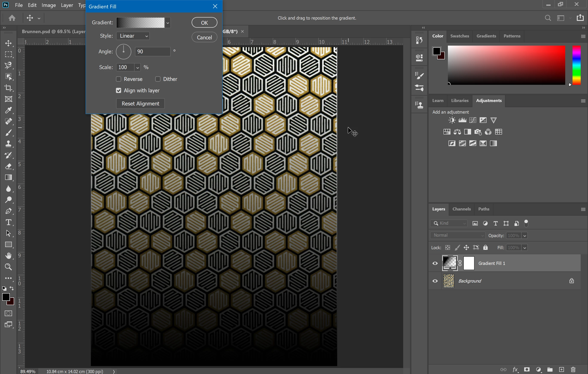Open the Image menu
Screen dimensions: 588x374
coord(49,5)
